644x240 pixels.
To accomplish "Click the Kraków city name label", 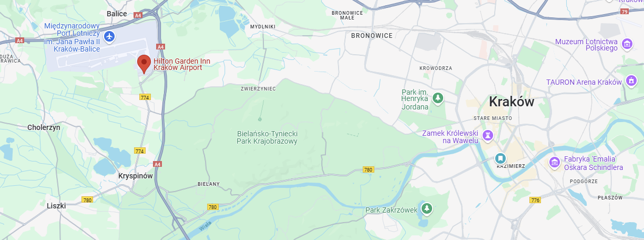I will pyautogui.click(x=512, y=102).
